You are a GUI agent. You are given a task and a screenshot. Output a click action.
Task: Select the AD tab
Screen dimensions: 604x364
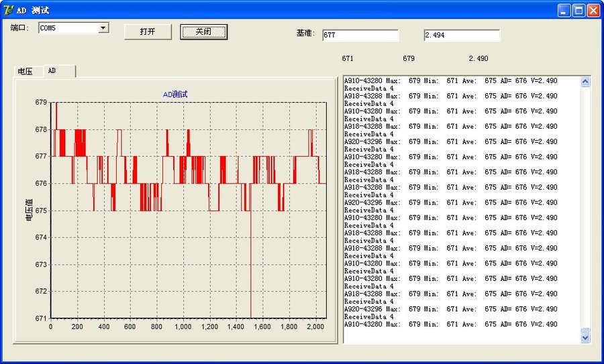52,71
